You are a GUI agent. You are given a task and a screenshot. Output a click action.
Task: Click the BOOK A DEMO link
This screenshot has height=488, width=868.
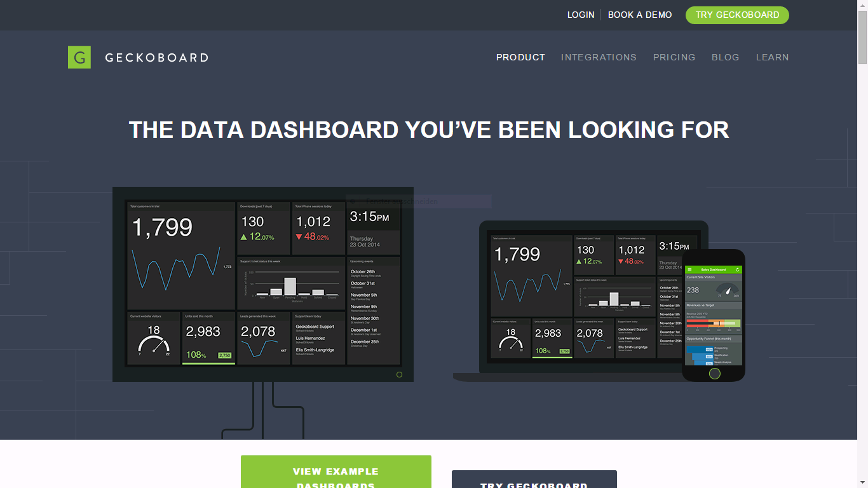point(640,15)
